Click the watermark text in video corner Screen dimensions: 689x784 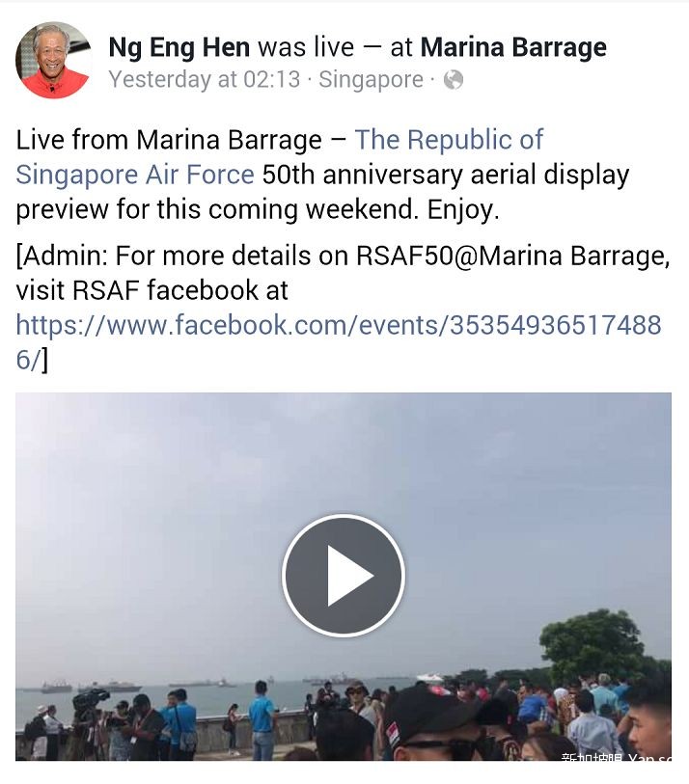click(616, 755)
